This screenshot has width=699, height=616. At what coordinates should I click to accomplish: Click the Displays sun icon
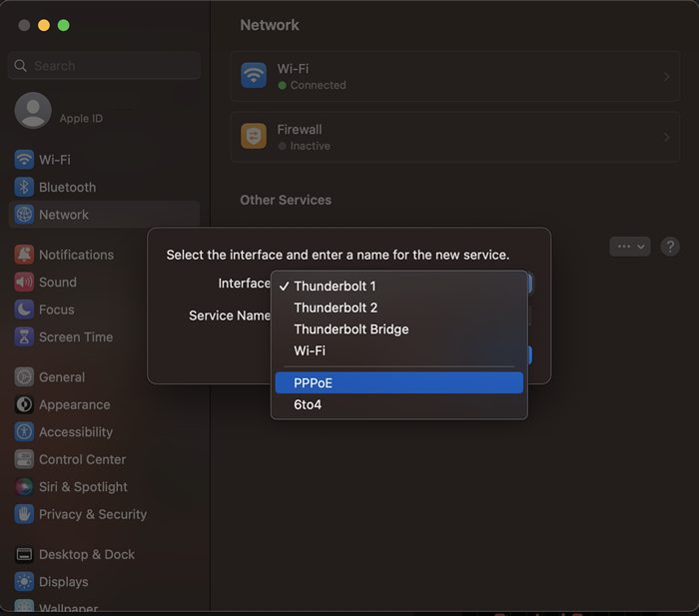point(24,582)
